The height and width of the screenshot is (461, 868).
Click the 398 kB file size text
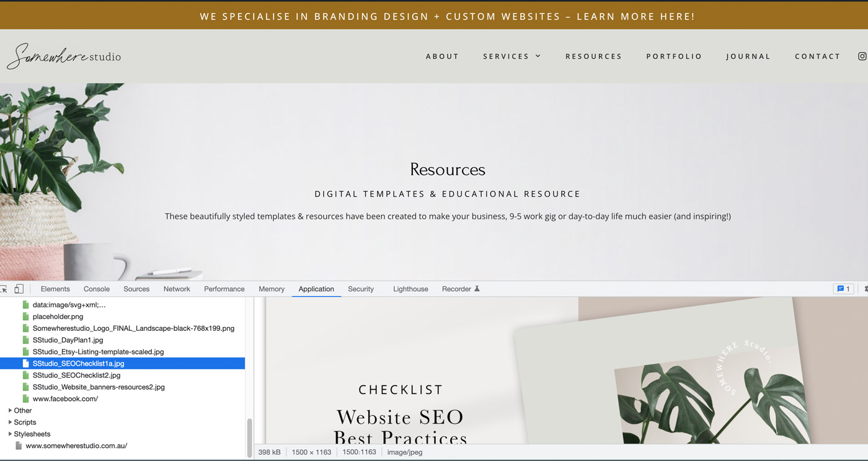coord(269,452)
